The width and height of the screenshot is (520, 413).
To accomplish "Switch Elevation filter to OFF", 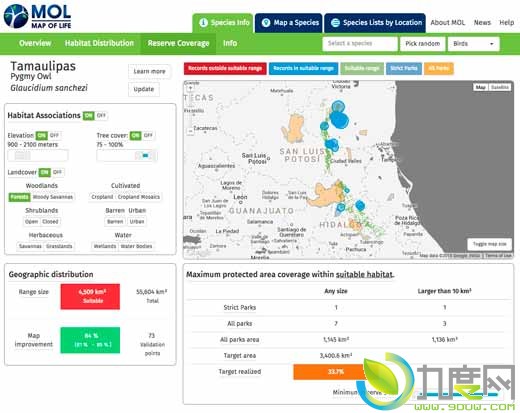I will click(x=54, y=135).
